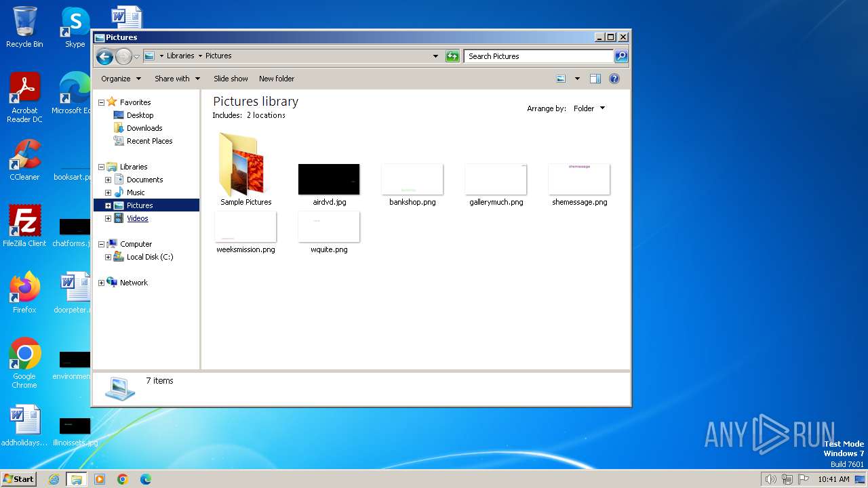Expand the Documents library node

click(108, 180)
